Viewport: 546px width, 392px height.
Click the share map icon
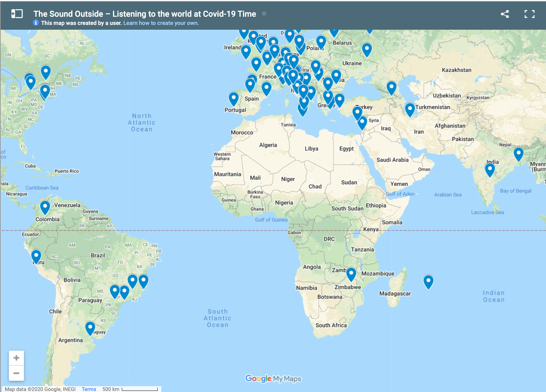click(505, 14)
